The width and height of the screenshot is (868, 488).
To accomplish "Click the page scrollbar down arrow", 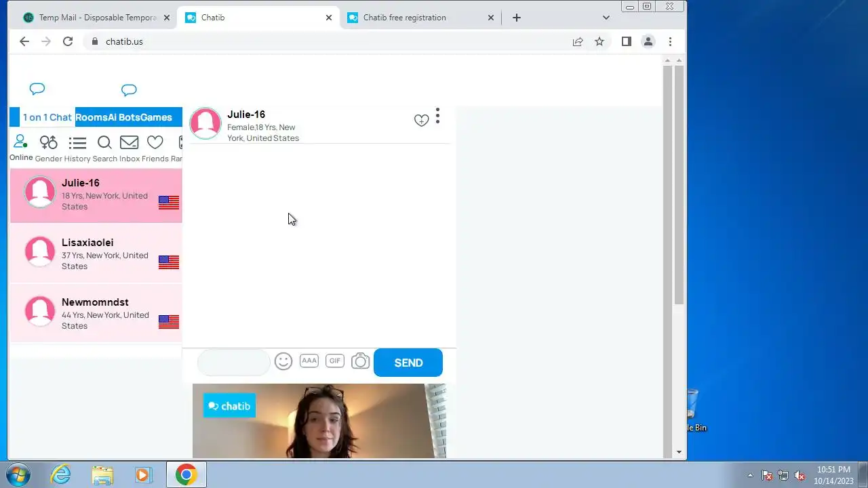I will pyautogui.click(x=679, y=452).
